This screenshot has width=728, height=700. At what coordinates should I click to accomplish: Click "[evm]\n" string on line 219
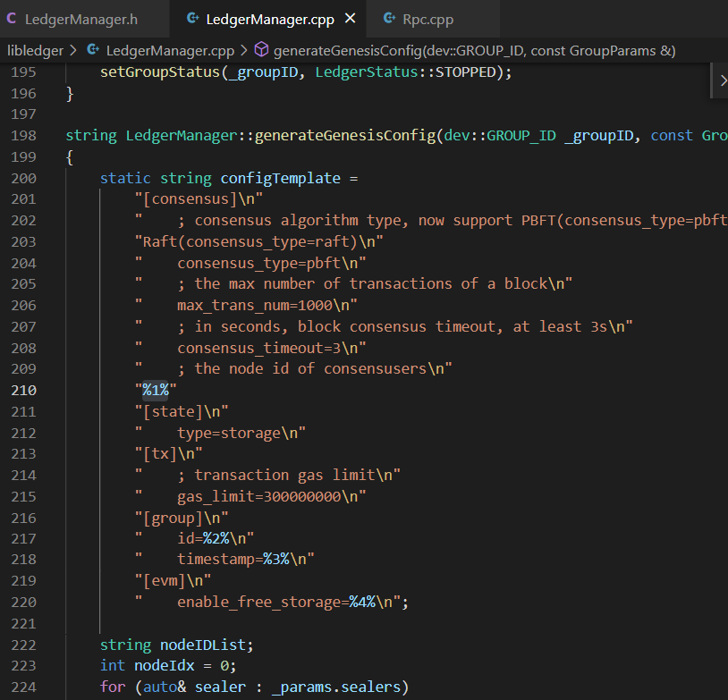[x=173, y=581]
